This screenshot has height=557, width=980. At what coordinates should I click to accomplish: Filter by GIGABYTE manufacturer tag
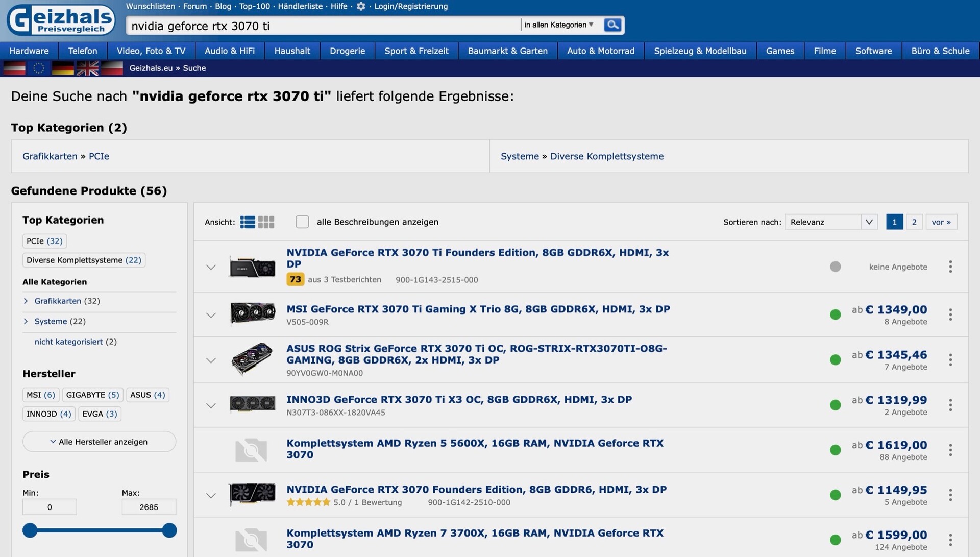point(92,395)
